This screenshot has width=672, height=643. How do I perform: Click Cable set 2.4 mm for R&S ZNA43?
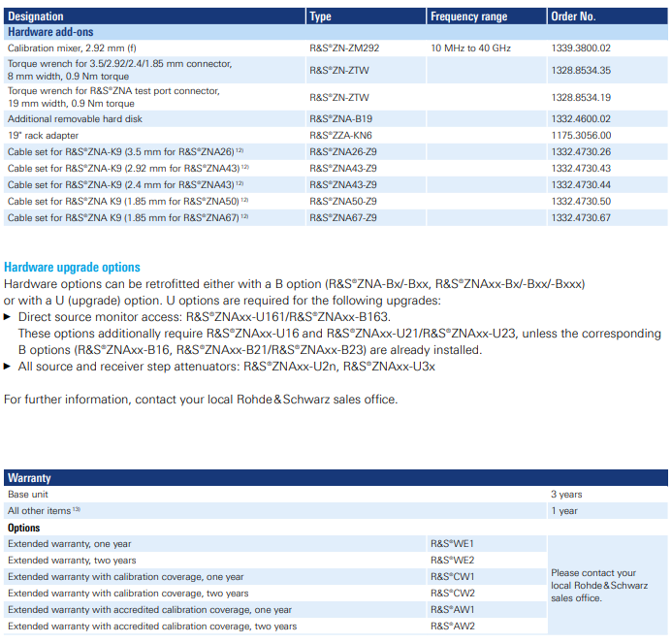[125, 185]
